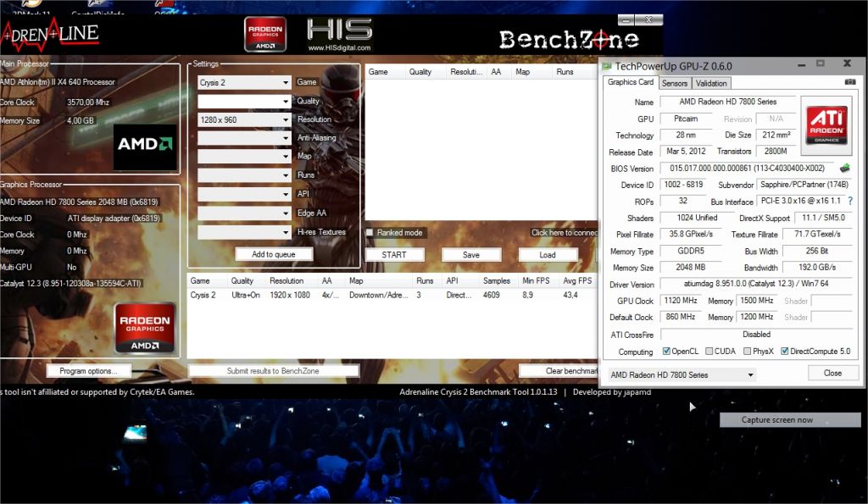Click the Load button
This screenshot has width=868, height=504.
(548, 254)
